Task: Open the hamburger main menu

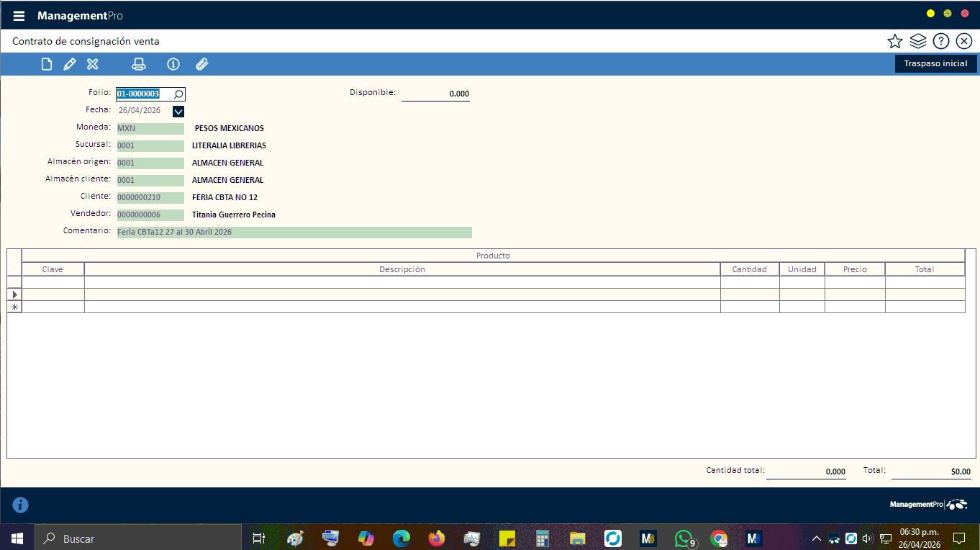Action: point(19,16)
